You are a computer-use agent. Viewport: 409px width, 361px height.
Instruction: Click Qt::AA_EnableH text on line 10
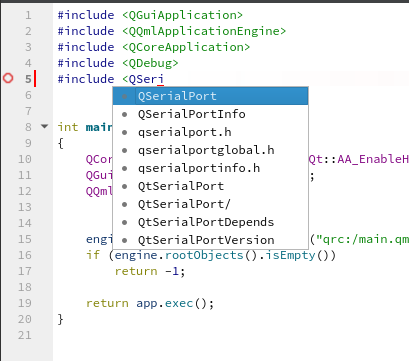(359, 159)
